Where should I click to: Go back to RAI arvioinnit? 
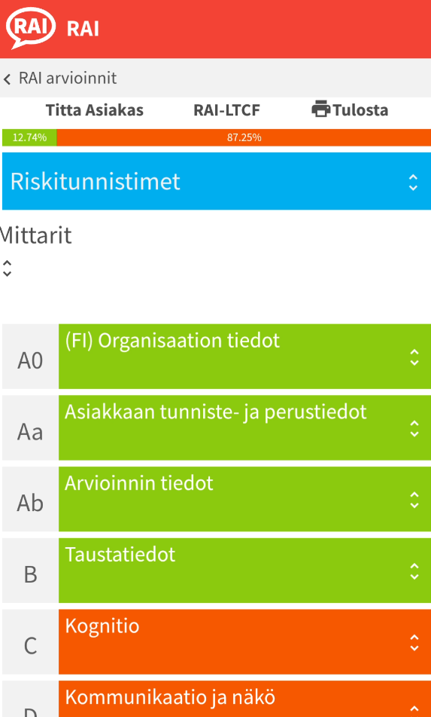68,78
